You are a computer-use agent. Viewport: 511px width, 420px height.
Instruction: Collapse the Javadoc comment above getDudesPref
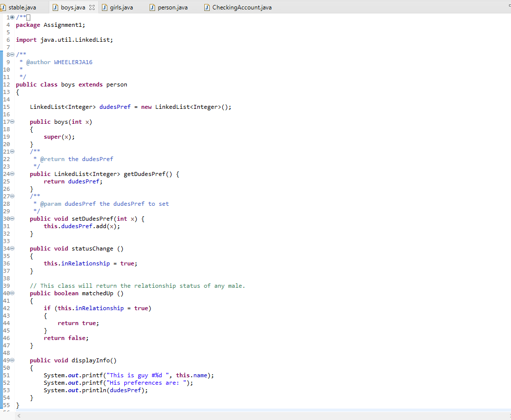(x=11, y=151)
